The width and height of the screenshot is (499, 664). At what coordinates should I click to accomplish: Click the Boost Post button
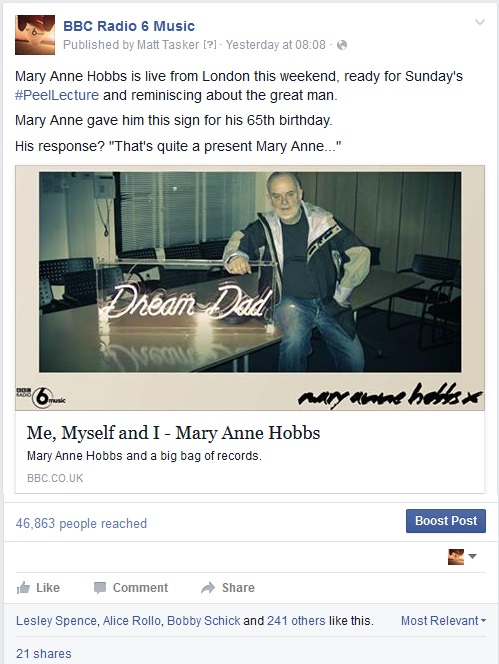click(446, 521)
